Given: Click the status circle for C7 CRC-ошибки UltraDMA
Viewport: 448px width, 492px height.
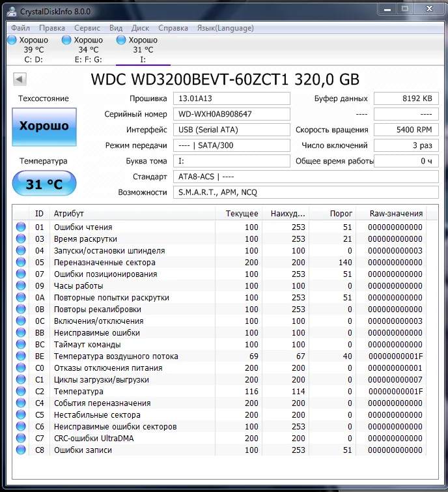Looking at the screenshot, I should 21,438.
